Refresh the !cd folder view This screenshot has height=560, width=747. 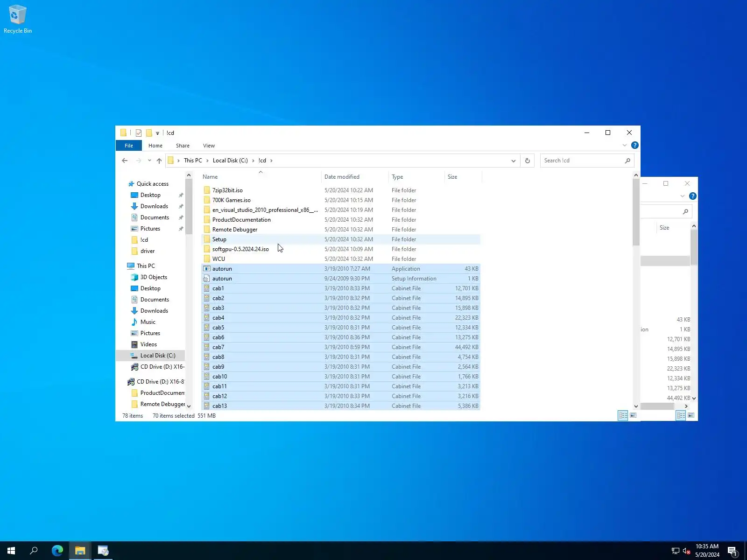point(528,161)
